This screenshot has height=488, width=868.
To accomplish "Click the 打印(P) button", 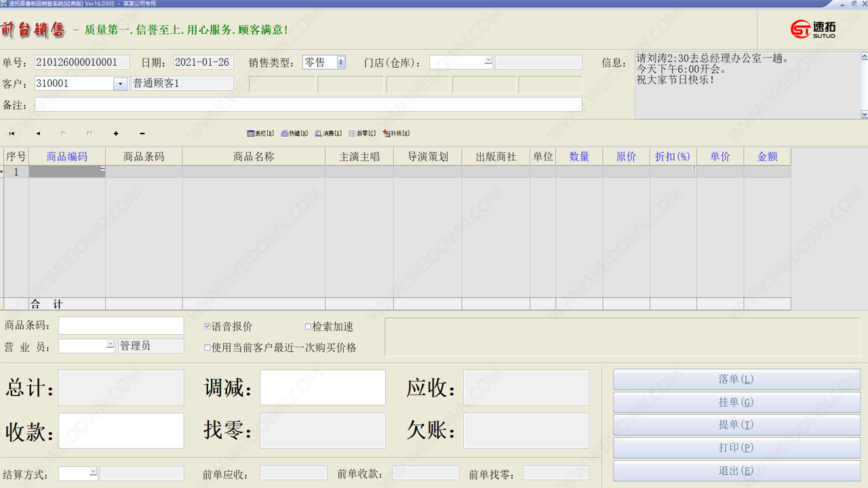I will coord(737,448).
